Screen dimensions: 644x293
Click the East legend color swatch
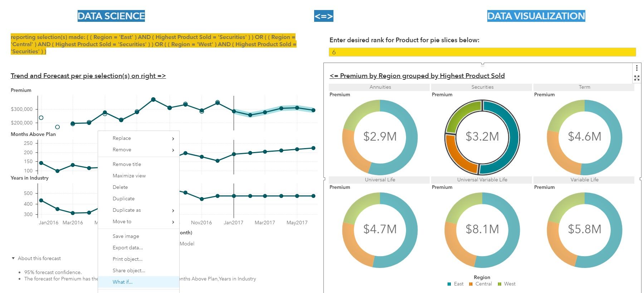pos(449,284)
